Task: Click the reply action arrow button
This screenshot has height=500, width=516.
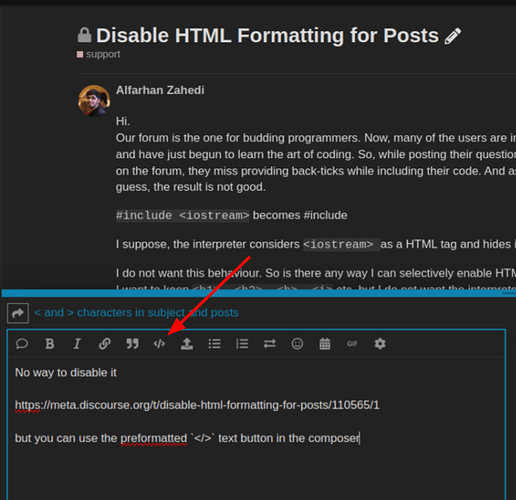Action: pos(18,313)
